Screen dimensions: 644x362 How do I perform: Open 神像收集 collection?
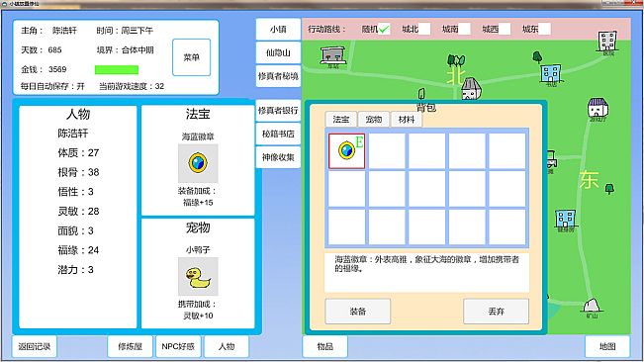[x=278, y=157]
